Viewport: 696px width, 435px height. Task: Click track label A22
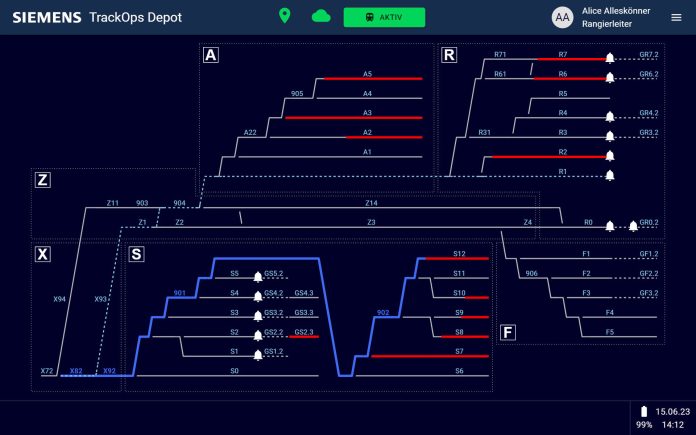[x=250, y=132]
